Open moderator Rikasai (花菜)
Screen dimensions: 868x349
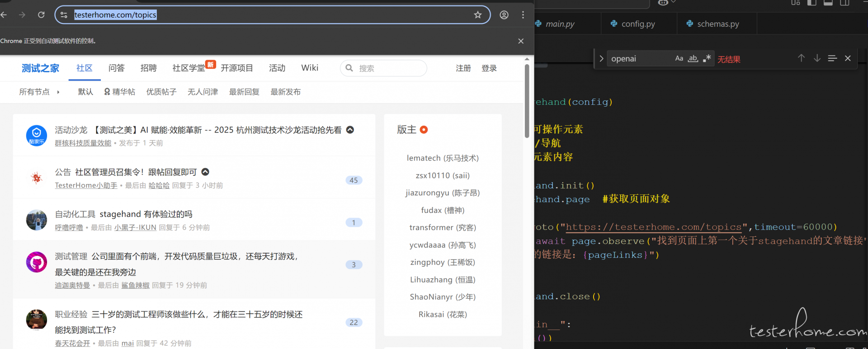(x=443, y=315)
